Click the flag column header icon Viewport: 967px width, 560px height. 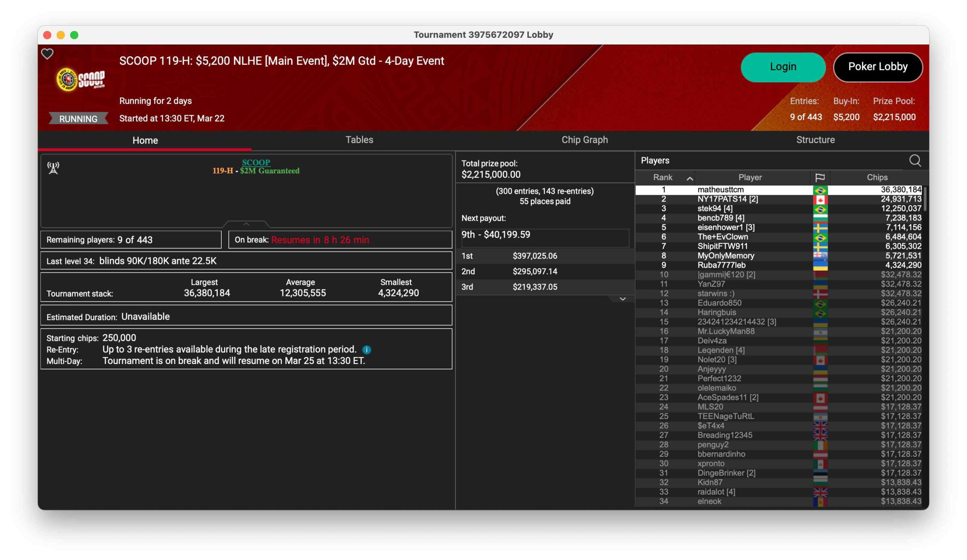[820, 177]
